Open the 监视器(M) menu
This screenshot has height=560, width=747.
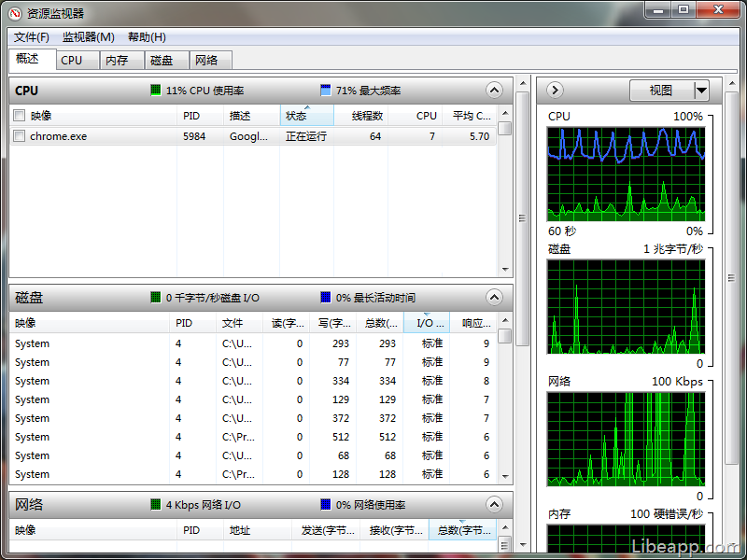[x=89, y=37]
